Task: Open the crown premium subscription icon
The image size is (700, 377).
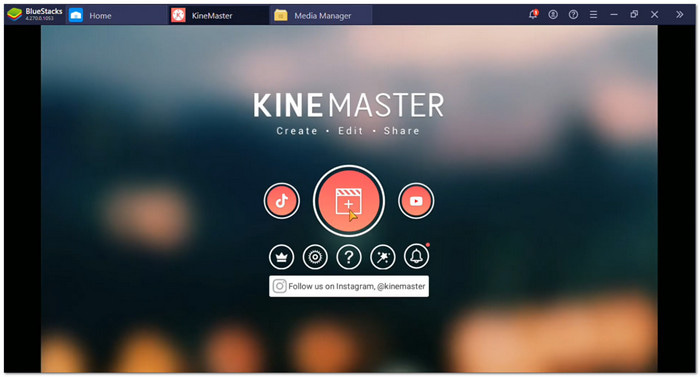Action: click(x=282, y=257)
